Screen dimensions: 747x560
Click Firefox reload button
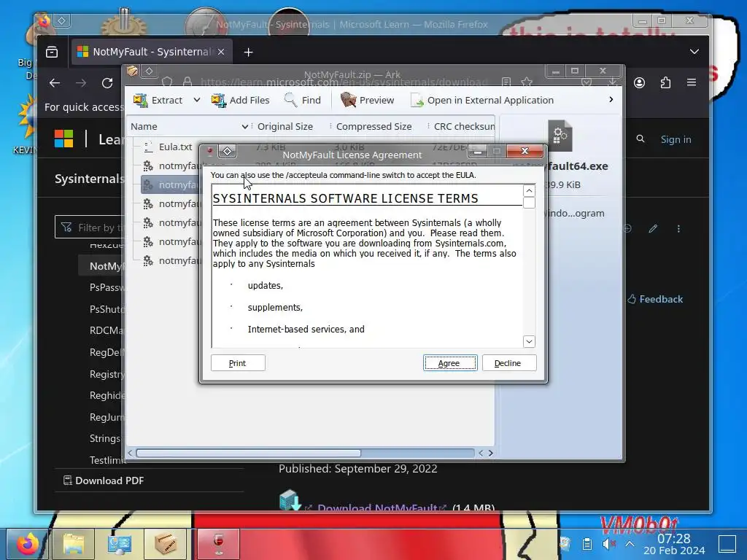click(107, 83)
